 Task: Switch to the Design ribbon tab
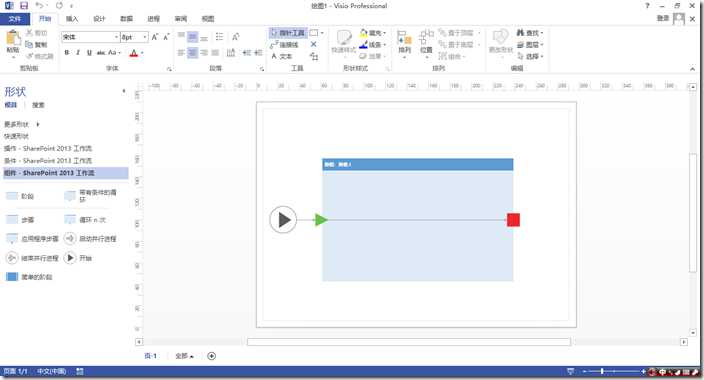click(x=99, y=18)
